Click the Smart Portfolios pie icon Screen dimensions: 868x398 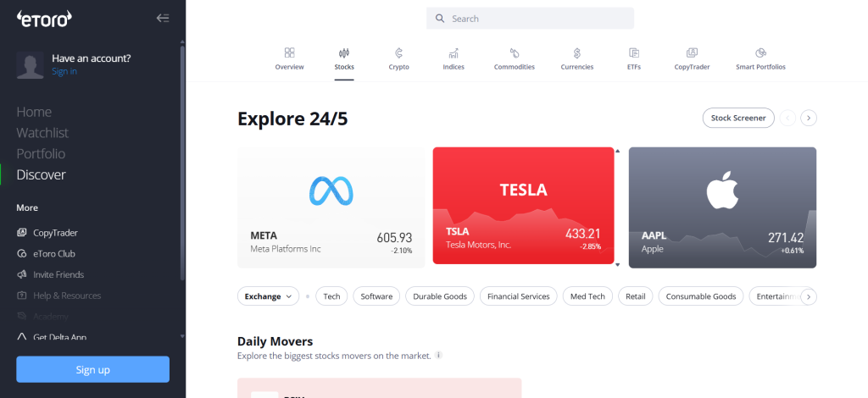pos(760,53)
